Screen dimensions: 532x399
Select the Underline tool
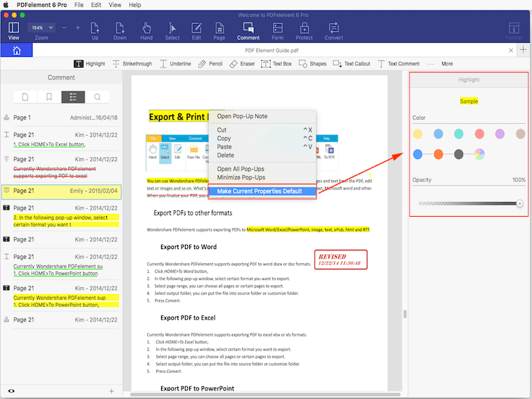[175, 64]
